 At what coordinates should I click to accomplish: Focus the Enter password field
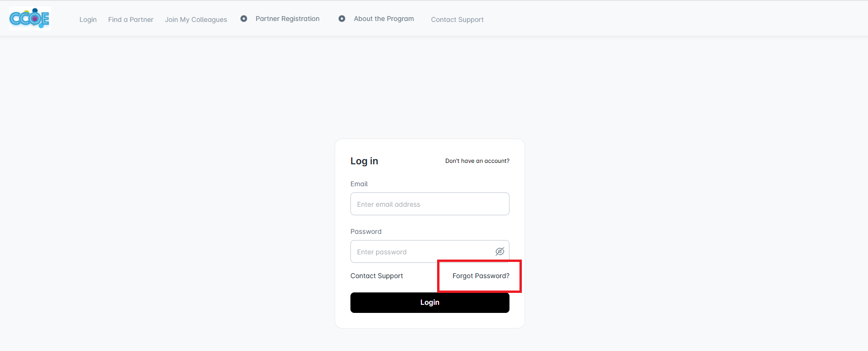(x=421, y=251)
